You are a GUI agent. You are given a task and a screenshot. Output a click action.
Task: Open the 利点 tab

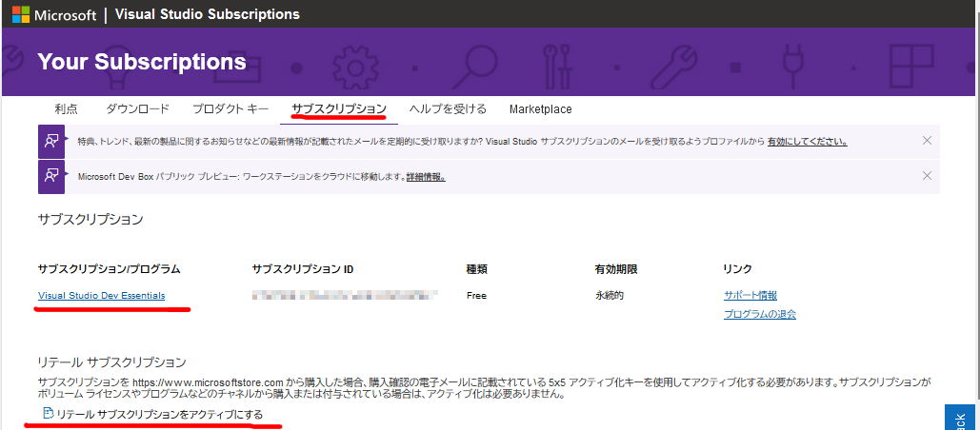(67, 109)
